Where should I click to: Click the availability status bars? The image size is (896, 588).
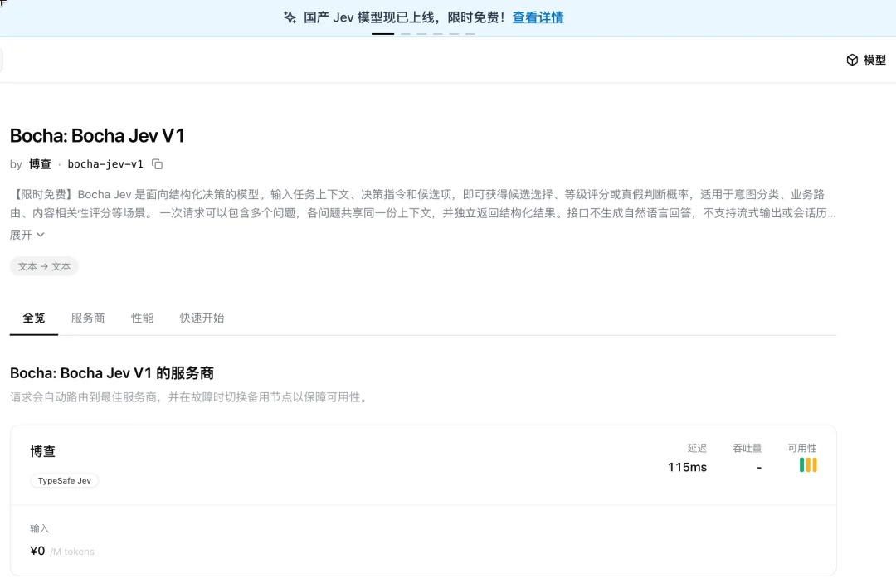point(808,465)
